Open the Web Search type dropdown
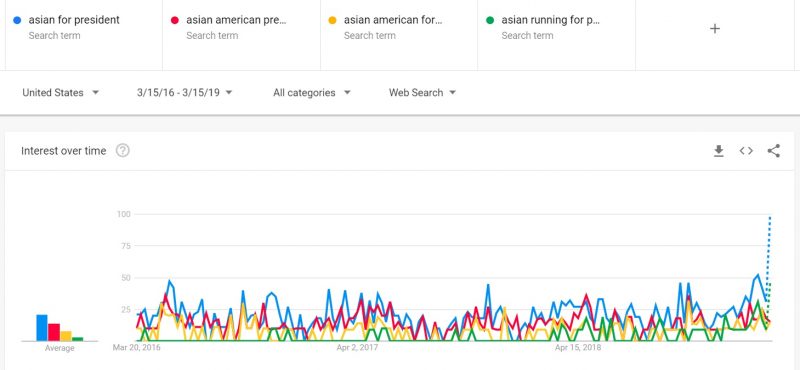Image resolution: width=800 pixels, height=370 pixels. click(x=422, y=92)
